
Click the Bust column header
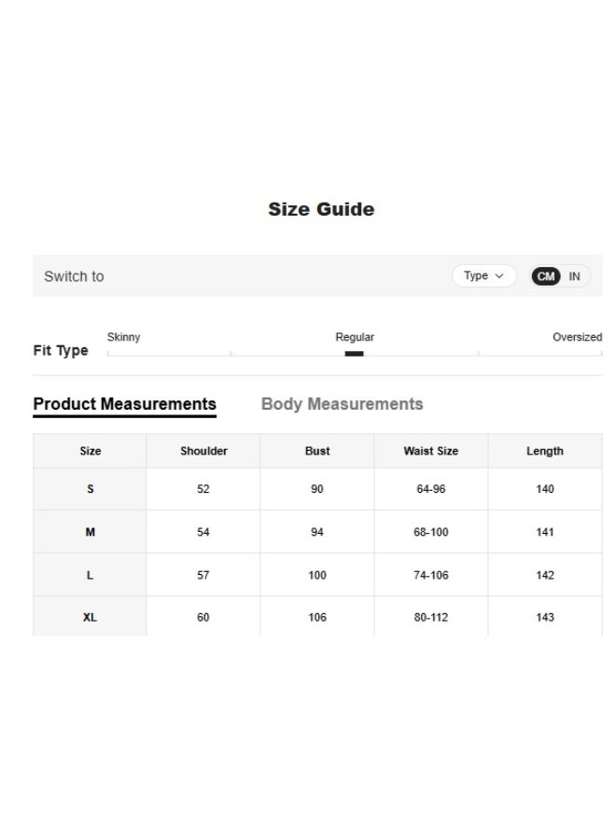[x=317, y=451]
